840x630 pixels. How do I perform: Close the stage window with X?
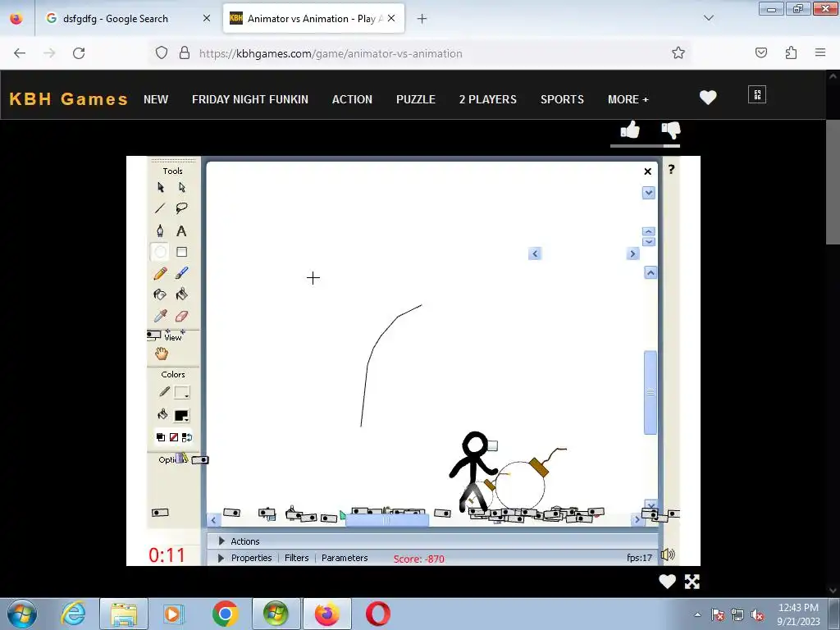tap(648, 171)
